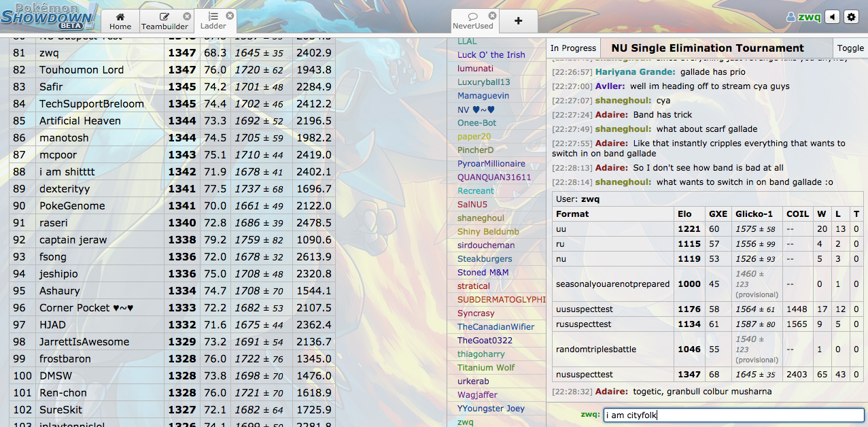
Task: Select user shaneghoul in the user list
Action: 481,218
